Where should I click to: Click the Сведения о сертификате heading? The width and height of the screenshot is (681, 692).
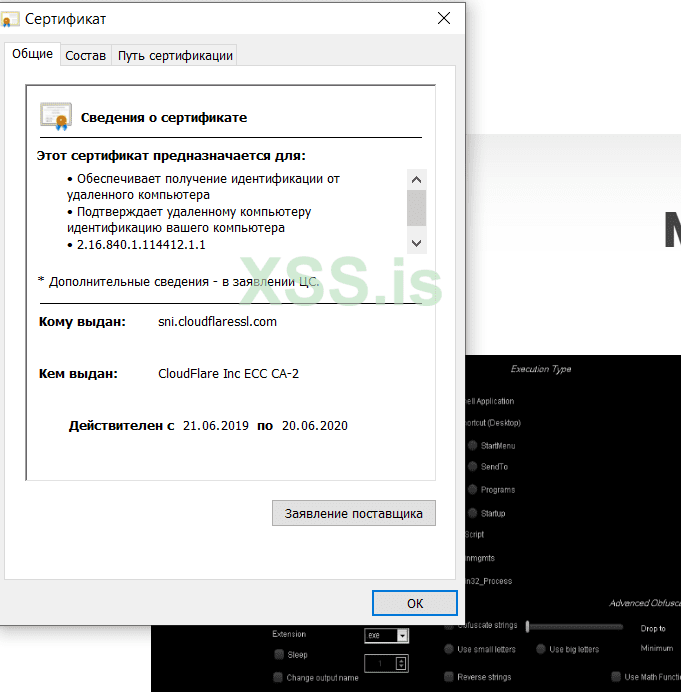(164, 118)
